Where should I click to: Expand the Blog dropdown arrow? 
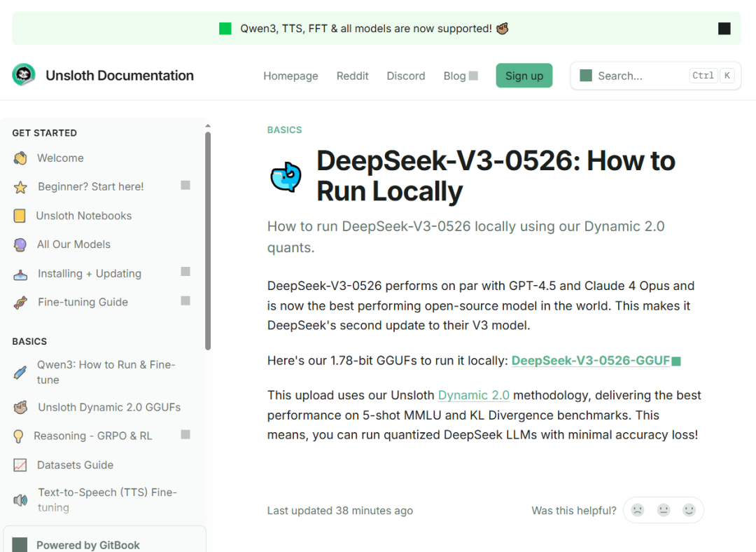pyautogui.click(x=473, y=76)
